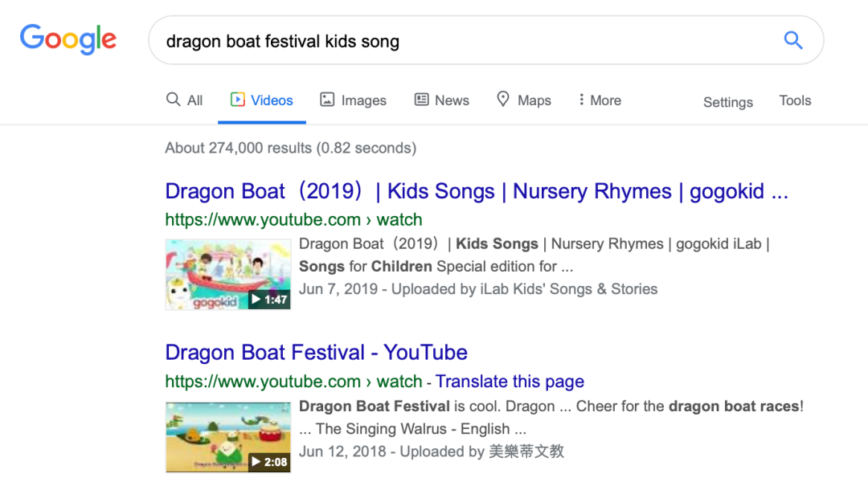
Task: Click the first result's youtube.com watch URL
Action: 293,219
